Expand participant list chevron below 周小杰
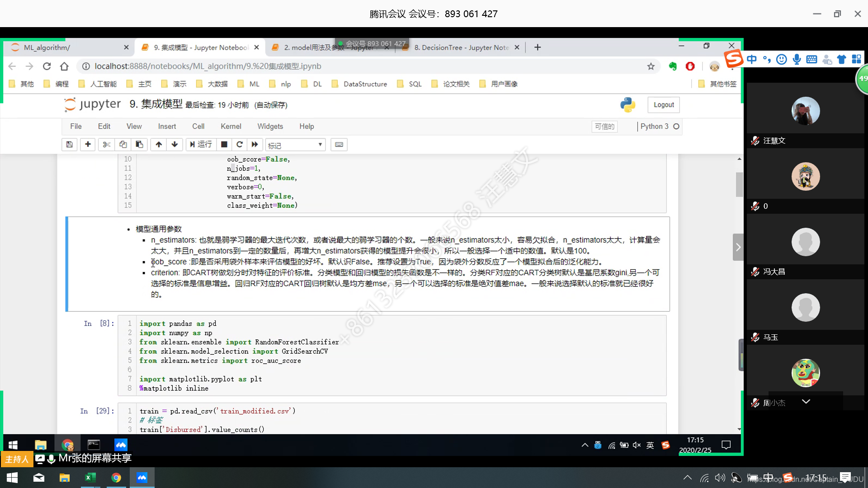The width and height of the screenshot is (868, 488). (806, 401)
